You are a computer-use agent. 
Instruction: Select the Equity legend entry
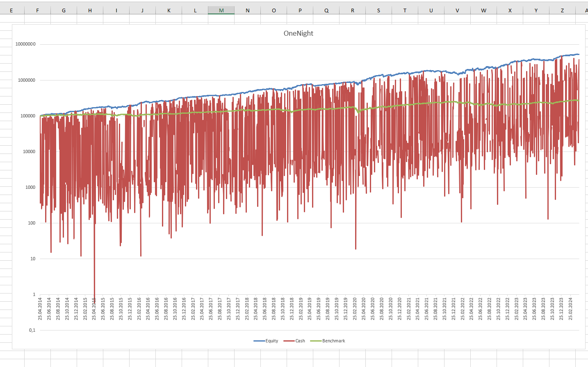pos(271,341)
